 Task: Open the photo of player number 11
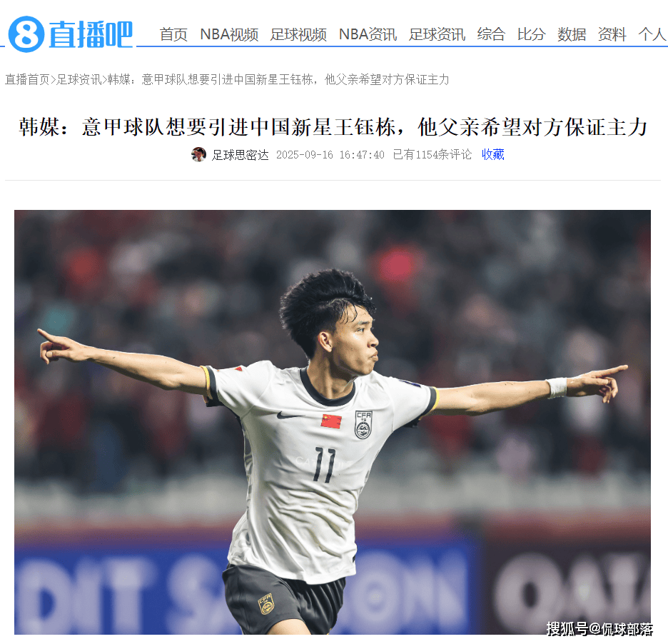(333, 422)
